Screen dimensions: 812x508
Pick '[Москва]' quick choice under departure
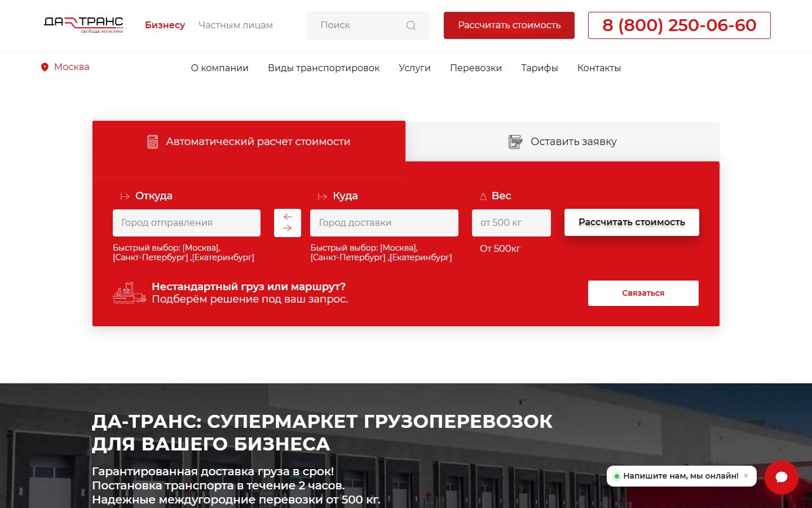point(200,248)
